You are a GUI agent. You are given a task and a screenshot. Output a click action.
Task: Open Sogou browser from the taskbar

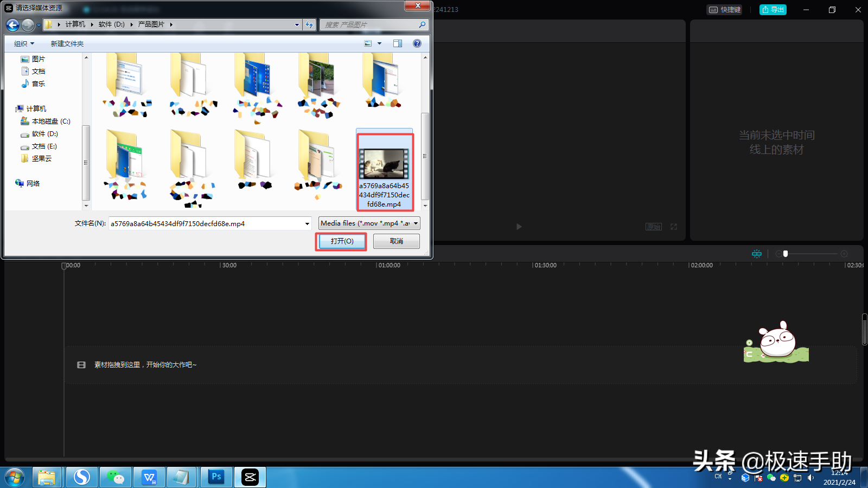[x=82, y=478]
